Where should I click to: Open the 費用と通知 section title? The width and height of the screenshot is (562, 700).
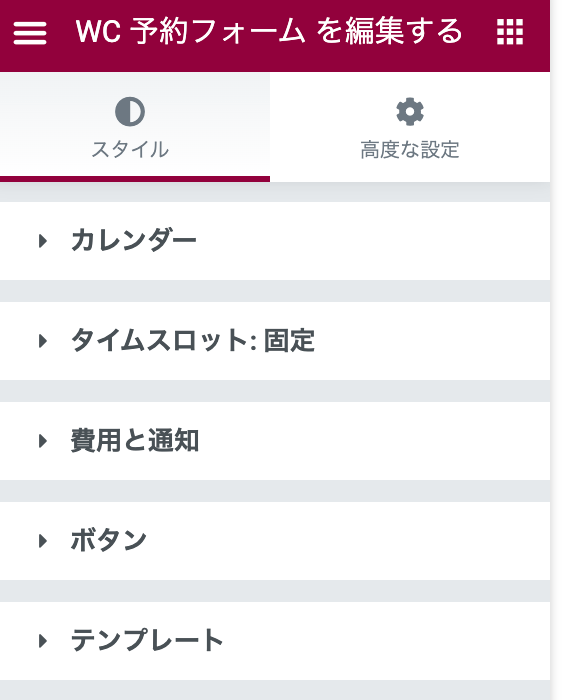(x=135, y=440)
